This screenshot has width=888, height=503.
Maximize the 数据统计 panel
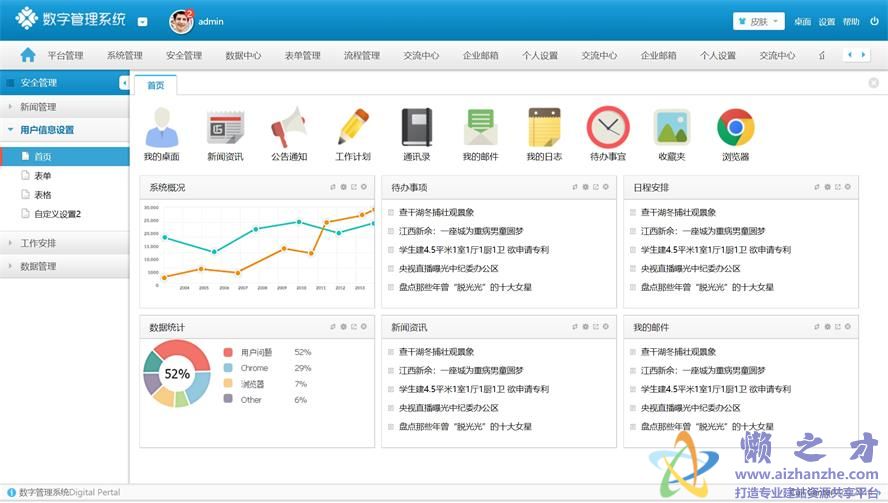354,327
